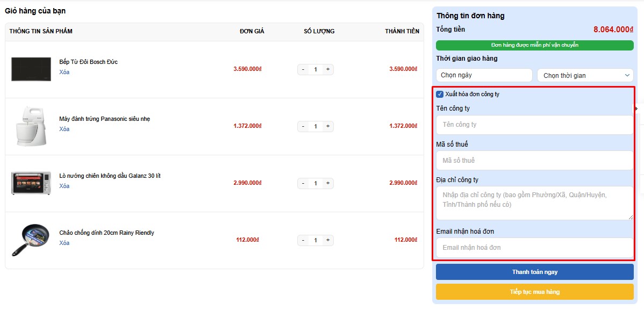Click Tiếp tục mua hàng button
Screen dimensions: 644x310
pos(534,292)
